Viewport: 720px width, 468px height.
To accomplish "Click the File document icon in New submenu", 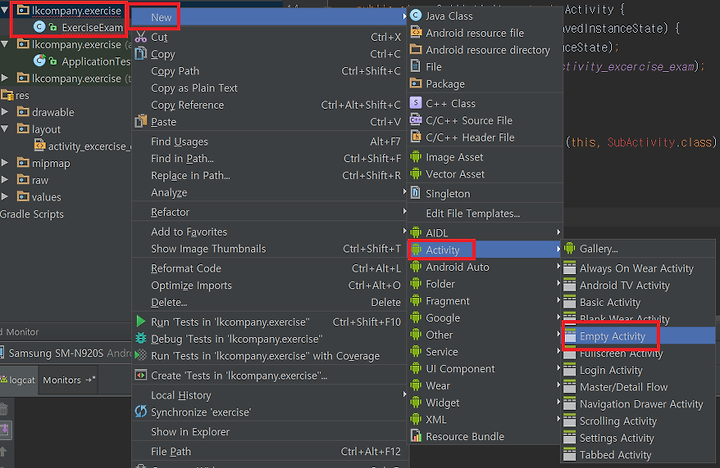I will (x=416, y=67).
